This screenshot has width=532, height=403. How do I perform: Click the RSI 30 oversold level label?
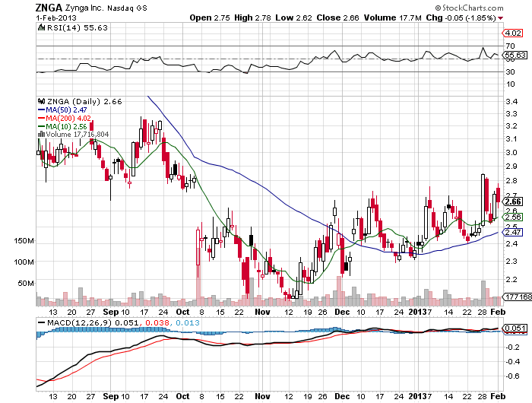[510, 71]
